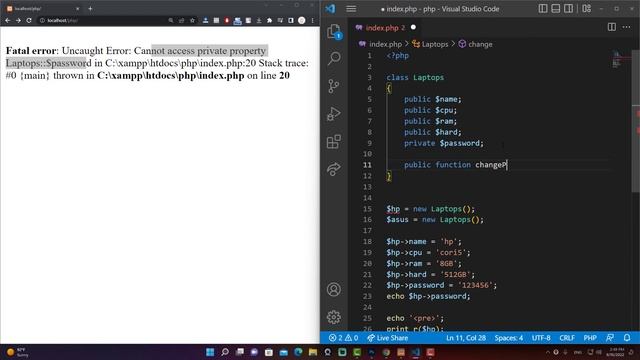The image size is (640, 360).
Task: Open the Source Control view
Action: [333, 86]
